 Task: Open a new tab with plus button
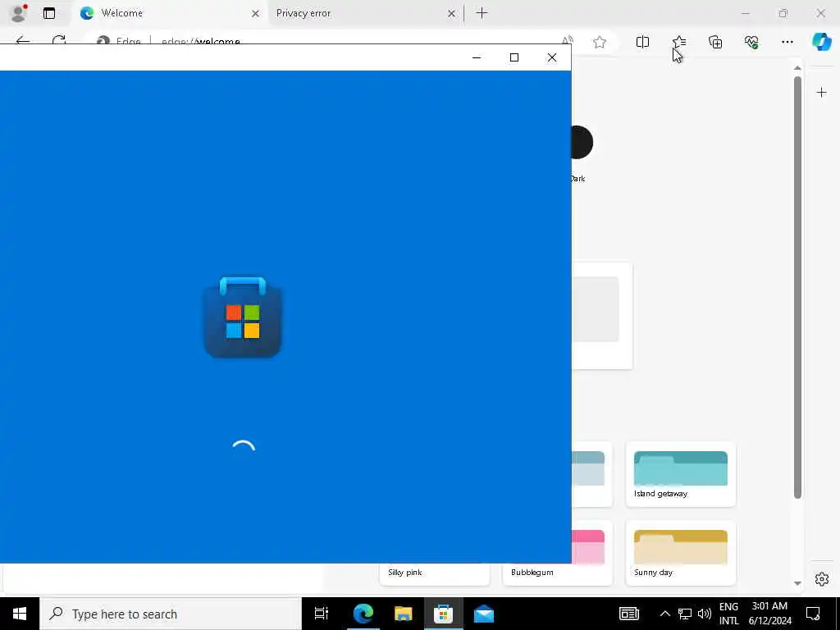click(x=482, y=13)
